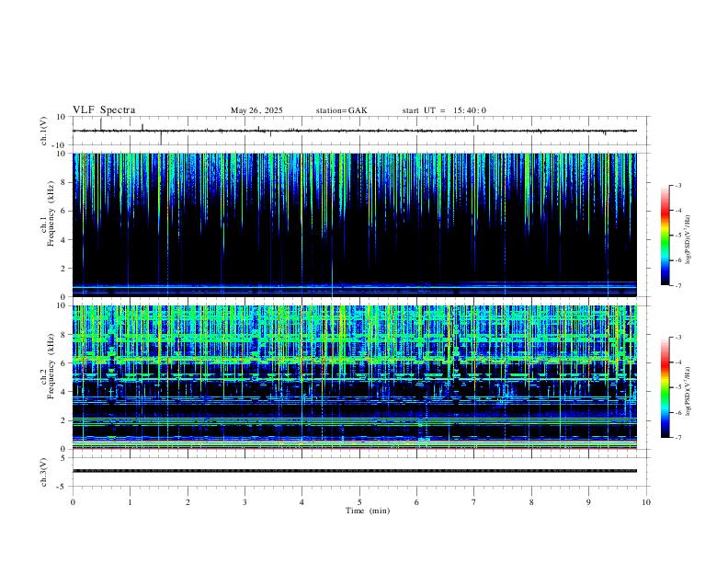Click the 'ch.1(V)' waveform axis label
The width and height of the screenshot is (728, 563).
[44, 131]
